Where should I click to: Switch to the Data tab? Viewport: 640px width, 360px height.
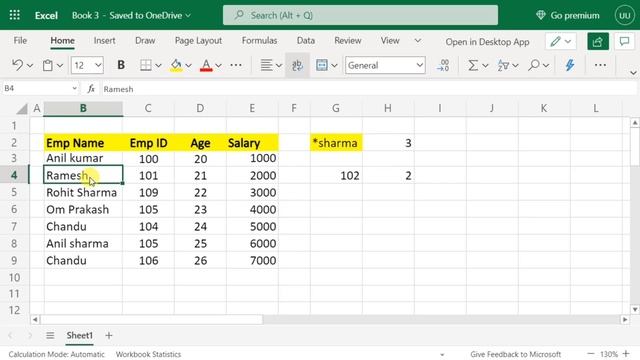click(x=306, y=40)
